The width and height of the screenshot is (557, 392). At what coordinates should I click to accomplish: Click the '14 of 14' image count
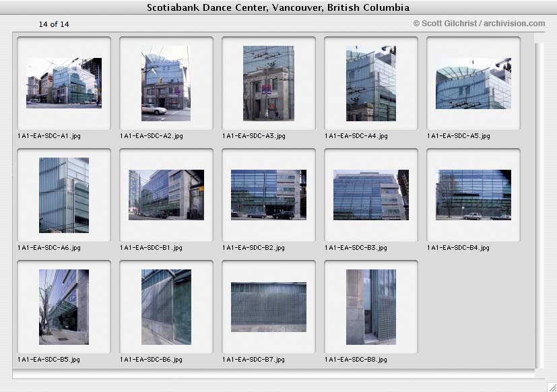(x=54, y=24)
